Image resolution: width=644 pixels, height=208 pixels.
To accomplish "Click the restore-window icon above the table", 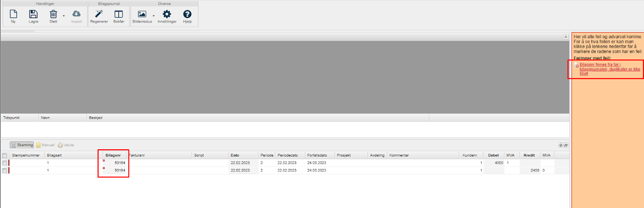I will [x=566, y=145].
